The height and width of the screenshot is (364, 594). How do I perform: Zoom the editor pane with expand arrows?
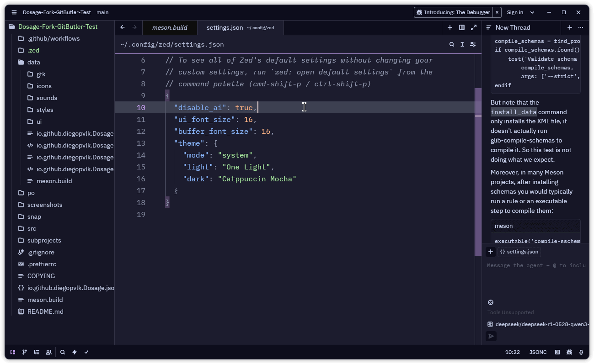(x=474, y=27)
